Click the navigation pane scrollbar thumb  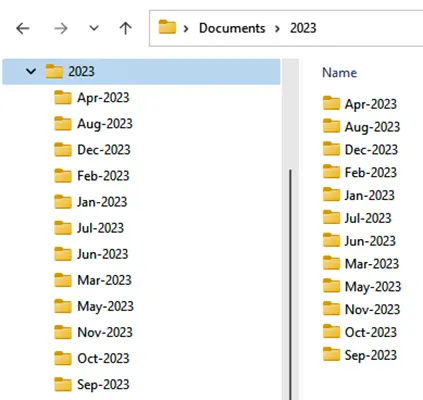291,285
